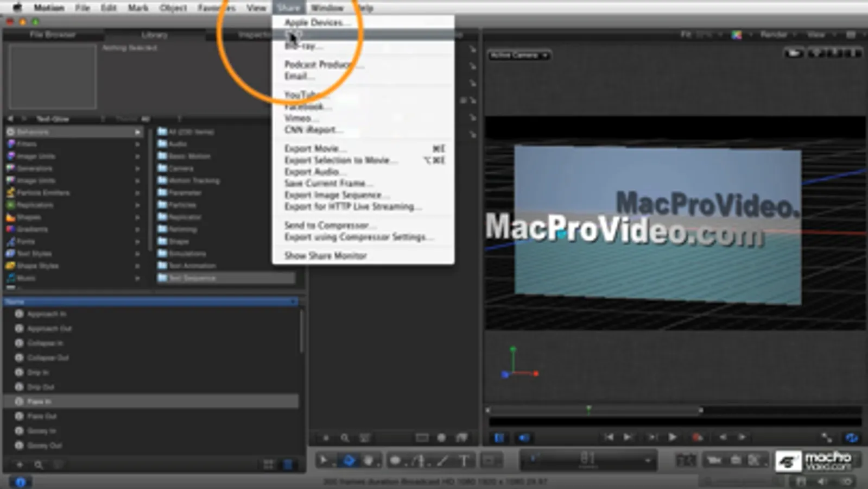Screen dimensions: 868x489
Task: Choose Show Share Monitor menu item
Action: [x=326, y=255]
